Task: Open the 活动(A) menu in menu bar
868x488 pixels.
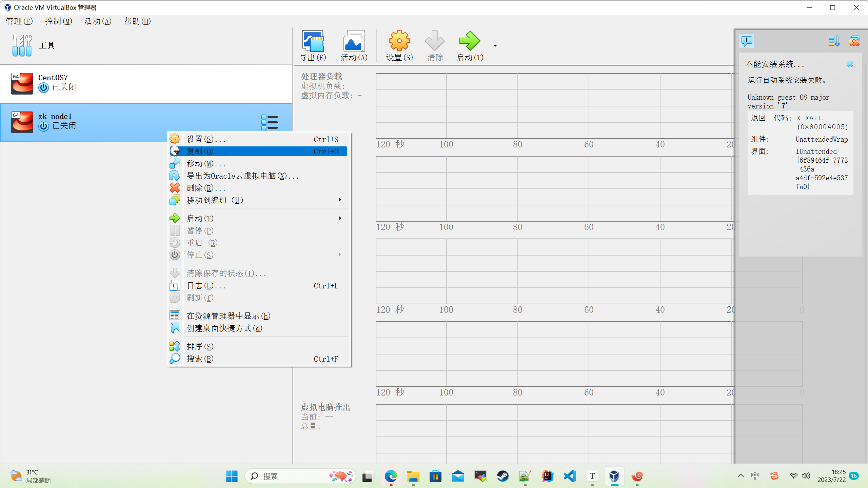Action: point(98,21)
